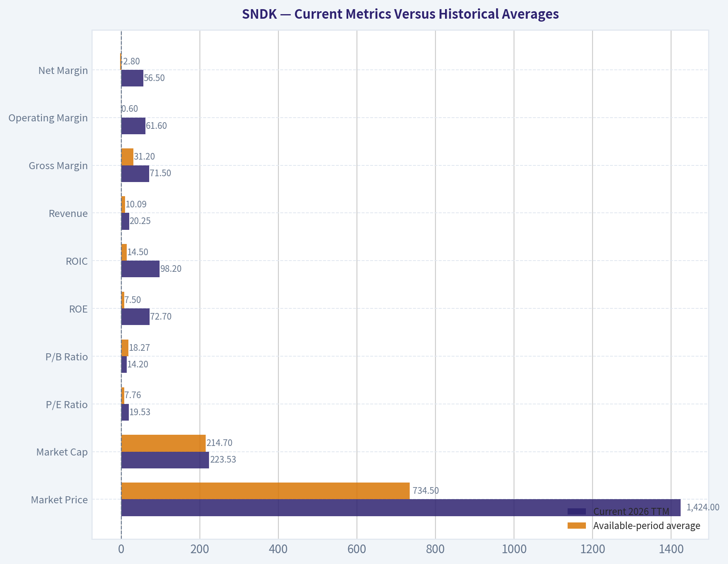
Task: Click the Net Margin axis label
Action: click(63, 70)
